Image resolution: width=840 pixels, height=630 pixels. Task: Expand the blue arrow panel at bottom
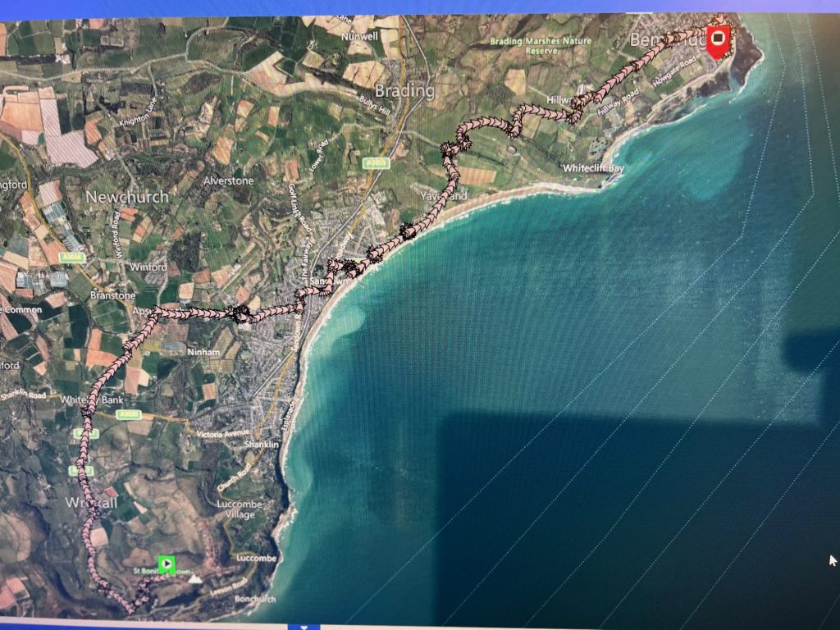point(304,627)
